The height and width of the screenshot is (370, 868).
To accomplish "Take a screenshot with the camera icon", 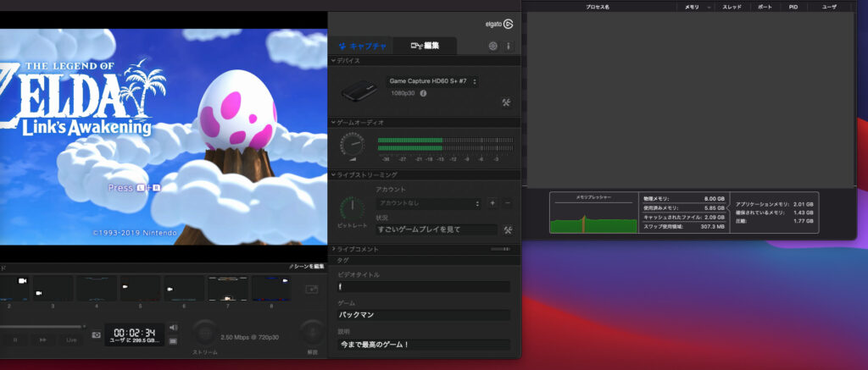I will pos(97,334).
